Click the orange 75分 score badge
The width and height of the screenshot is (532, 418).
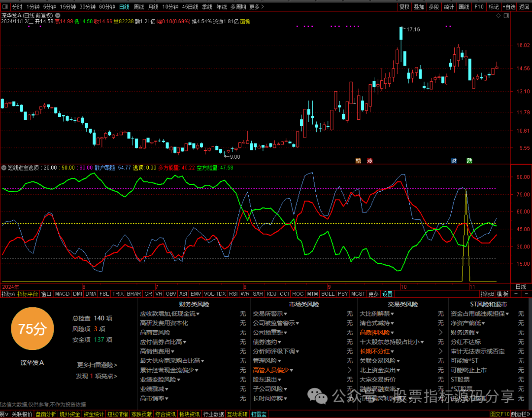32,329
